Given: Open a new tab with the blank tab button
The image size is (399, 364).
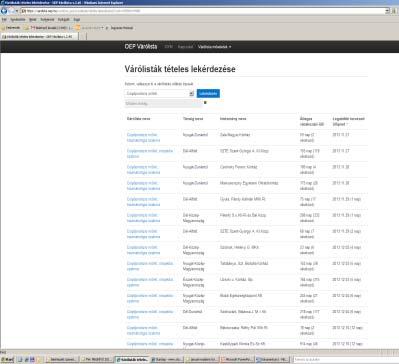Looking at the screenshot, I should (83, 37).
